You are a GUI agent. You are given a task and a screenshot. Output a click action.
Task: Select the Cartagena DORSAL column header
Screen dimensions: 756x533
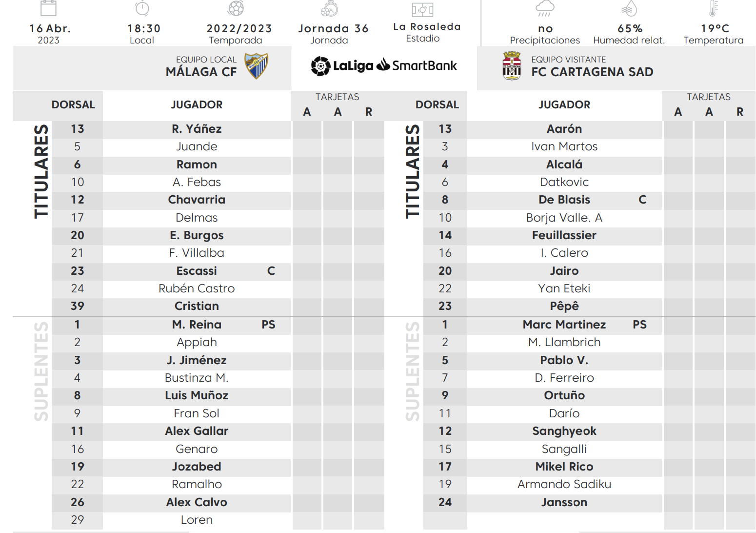coord(437,105)
